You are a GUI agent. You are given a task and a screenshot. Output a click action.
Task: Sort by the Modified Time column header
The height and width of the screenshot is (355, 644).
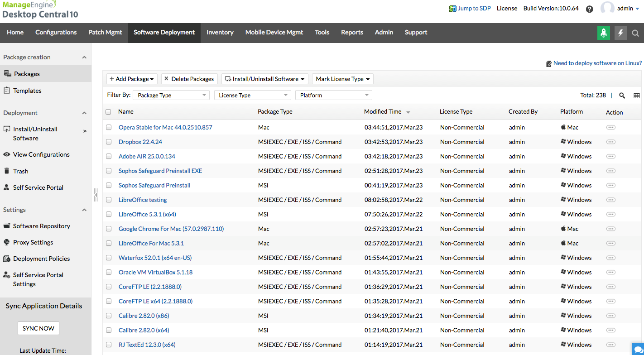click(383, 112)
